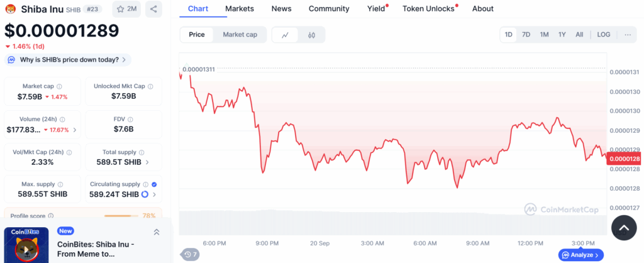Open the Yield tab
This screenshot has height=263, width=644.
pos(376,9)
